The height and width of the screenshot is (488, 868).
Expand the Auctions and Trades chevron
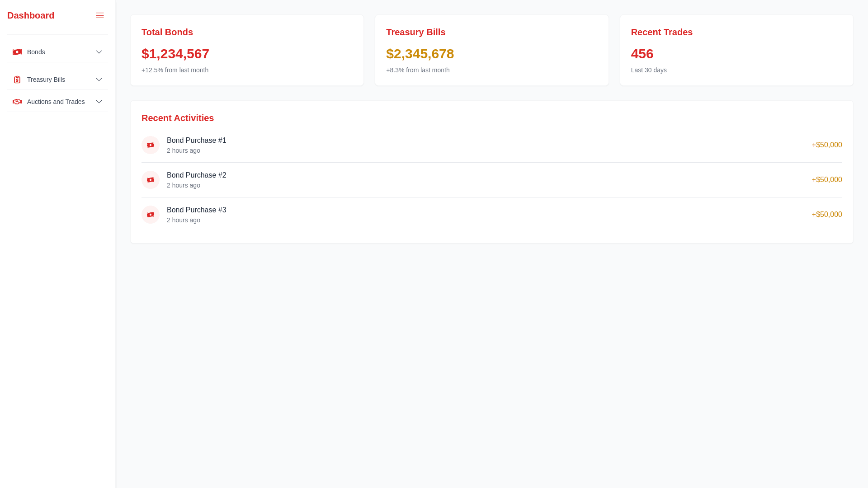tap(99, 102)
